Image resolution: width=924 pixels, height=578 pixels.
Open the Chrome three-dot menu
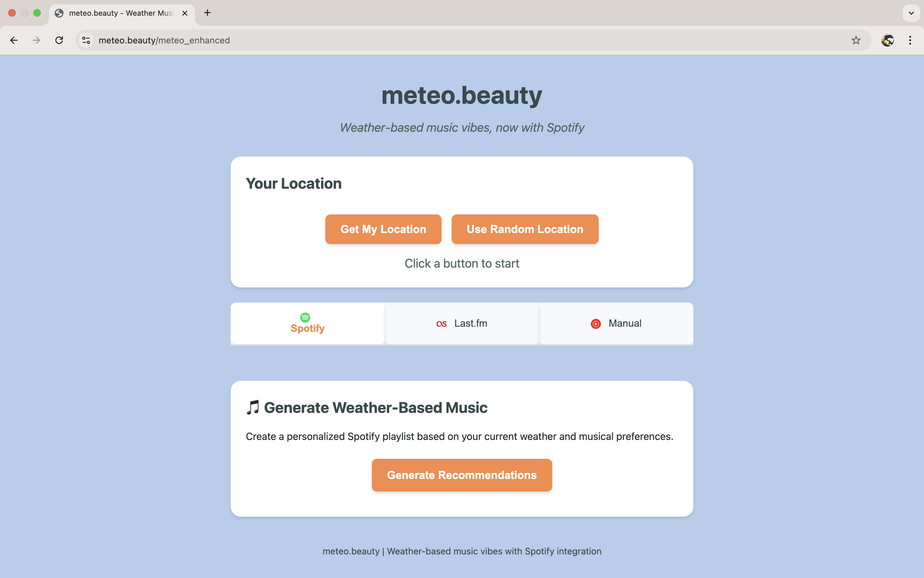point(910,40)
